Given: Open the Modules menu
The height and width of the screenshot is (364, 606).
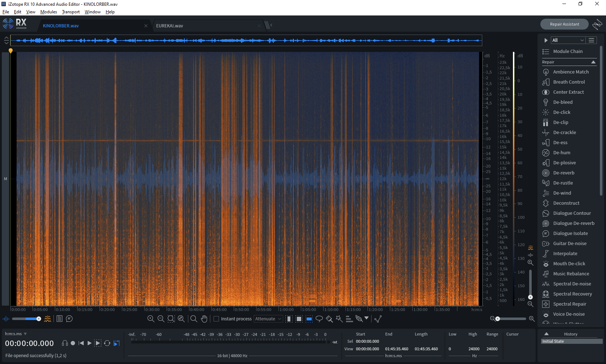Looking at the screenshot, I should coord(49,12).
